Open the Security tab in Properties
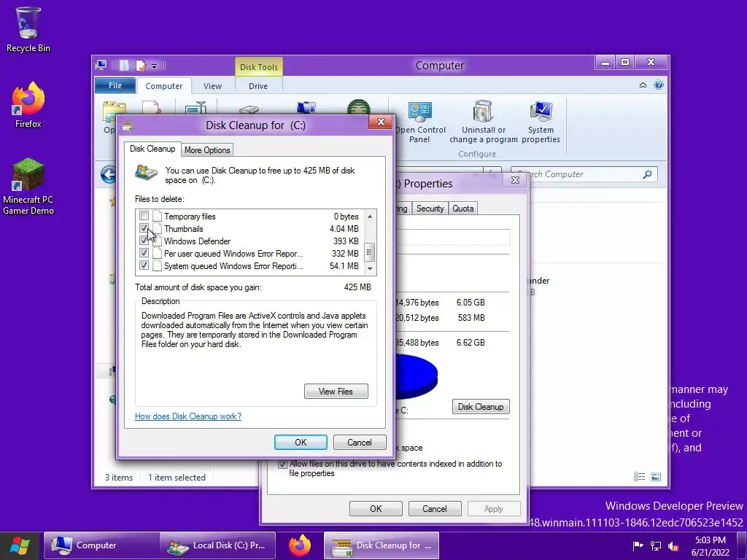 (430, 209)
